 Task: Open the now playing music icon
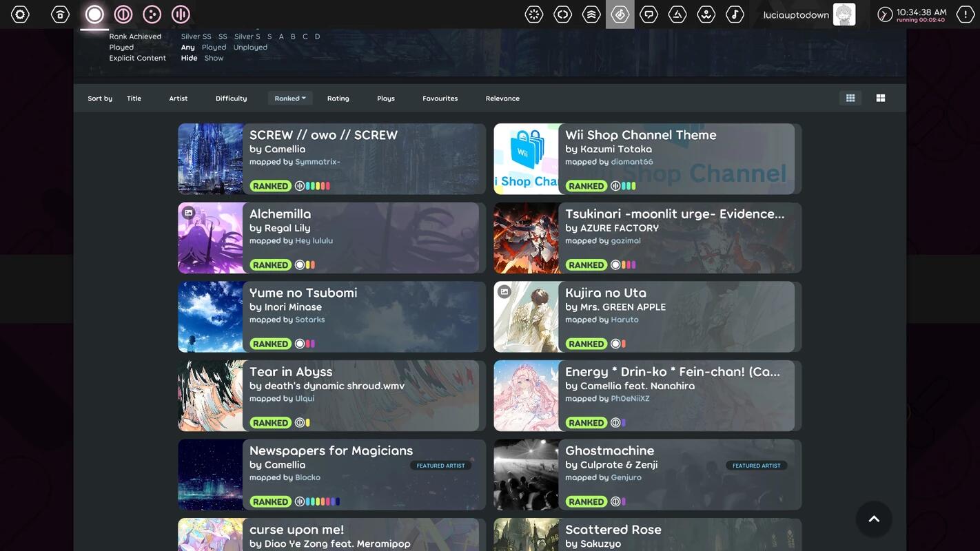[735, 14]
